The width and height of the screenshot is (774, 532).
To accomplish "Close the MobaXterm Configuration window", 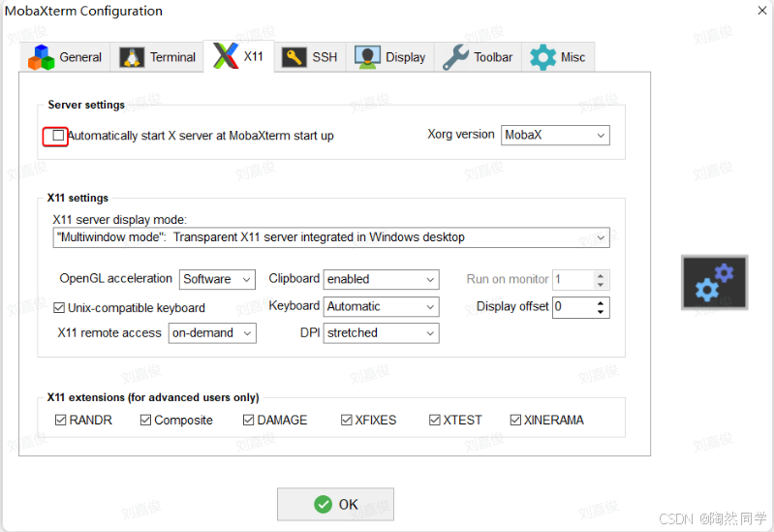I will pyautogui.click(x=762, y=11).
